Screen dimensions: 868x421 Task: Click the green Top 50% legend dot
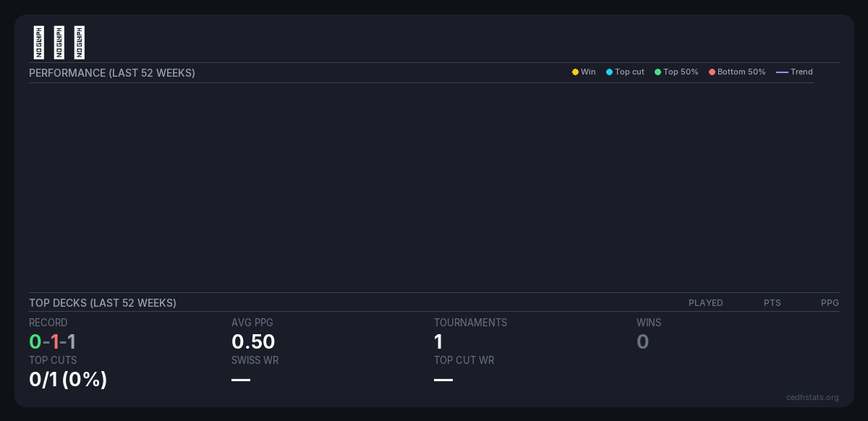[x=658, y=72]
